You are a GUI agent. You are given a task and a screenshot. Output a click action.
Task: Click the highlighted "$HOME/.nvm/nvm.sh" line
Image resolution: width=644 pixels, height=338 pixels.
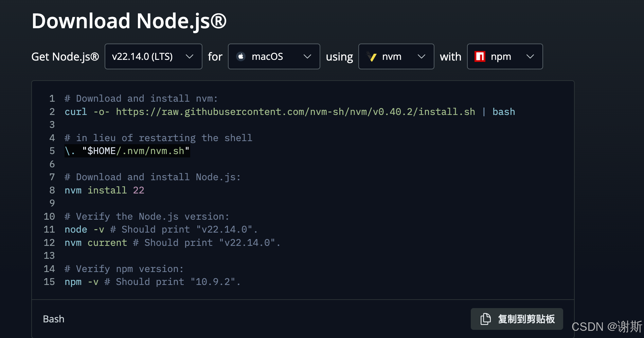pos(127,151)
